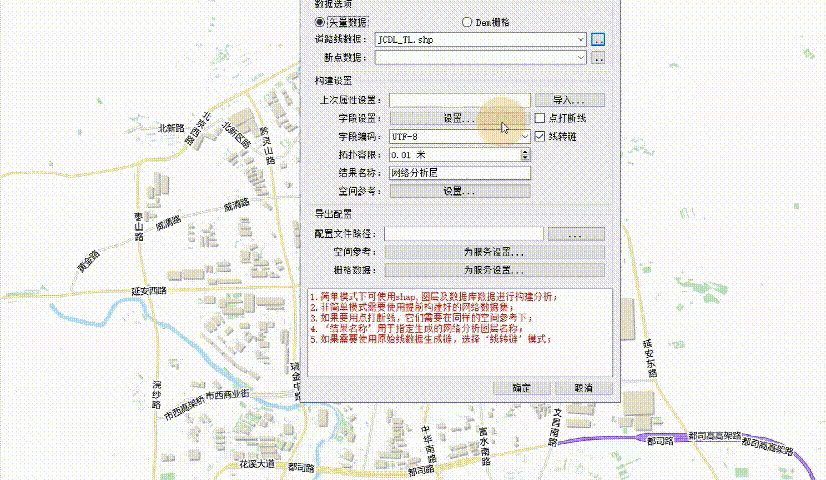
Task: Choose the Dem栅格 radio option
Action: coord(467,21)
